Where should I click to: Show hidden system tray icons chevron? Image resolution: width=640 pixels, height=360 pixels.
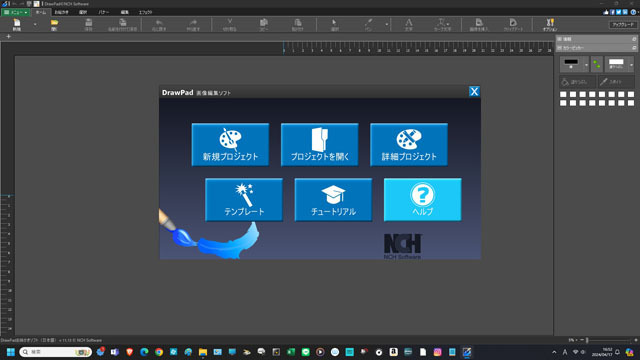(554, 352)
